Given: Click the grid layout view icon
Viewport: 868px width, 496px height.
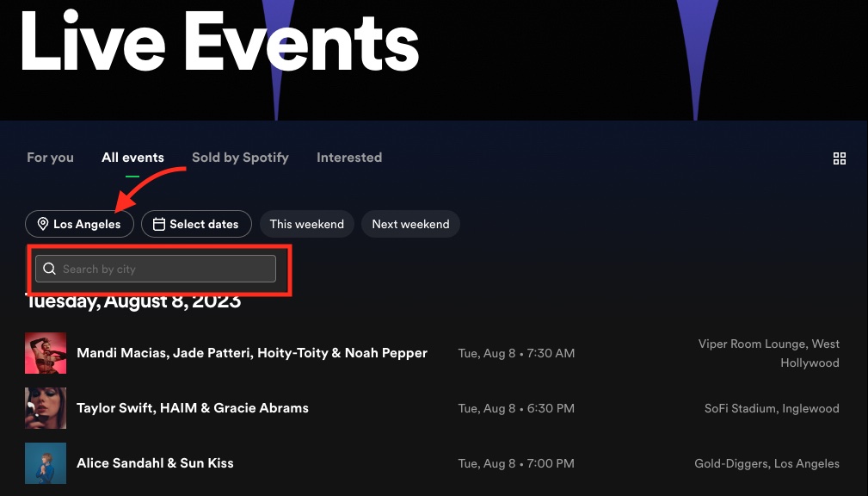Looking at the screenshot, I should click(x=840, y=158).
